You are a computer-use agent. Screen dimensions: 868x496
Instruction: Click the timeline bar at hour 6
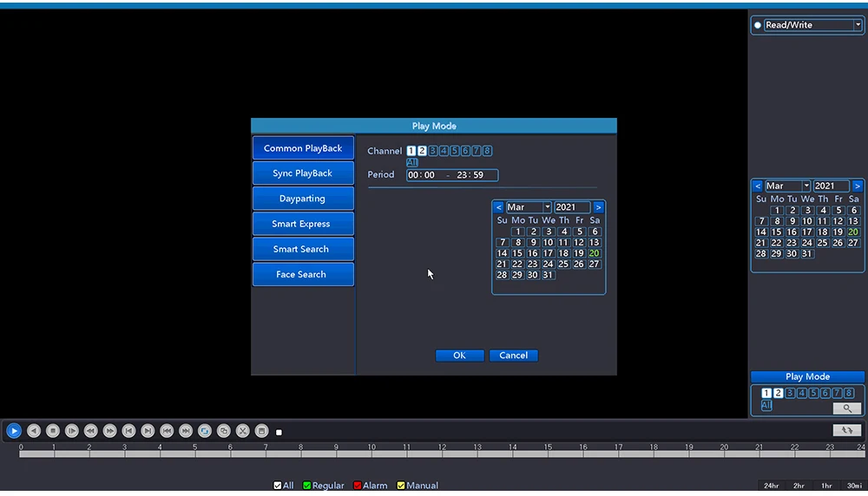click(x=231, y=454)
